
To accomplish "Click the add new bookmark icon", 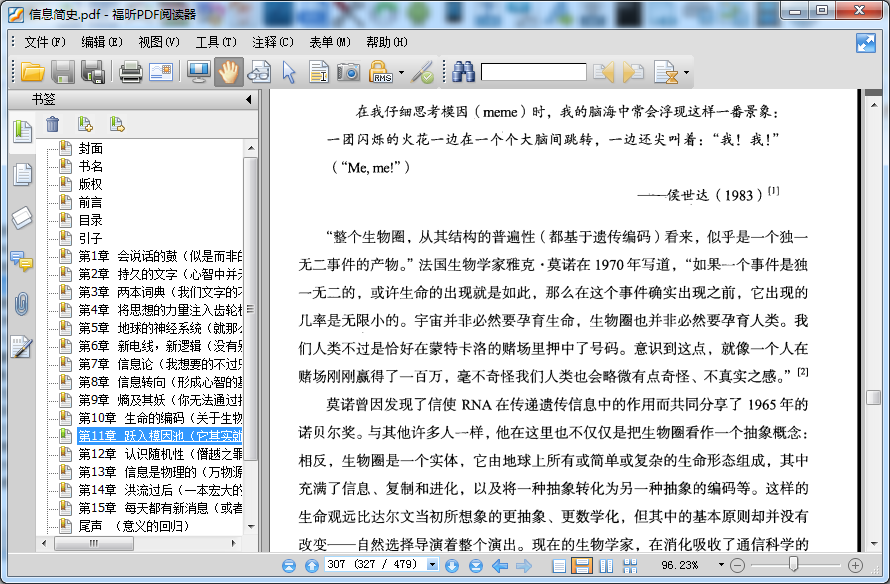I will (85, 124).
